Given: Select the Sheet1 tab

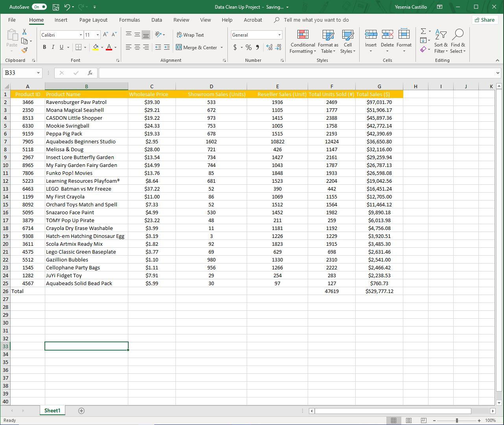Looking at the screenshot, I should point(52,410).
